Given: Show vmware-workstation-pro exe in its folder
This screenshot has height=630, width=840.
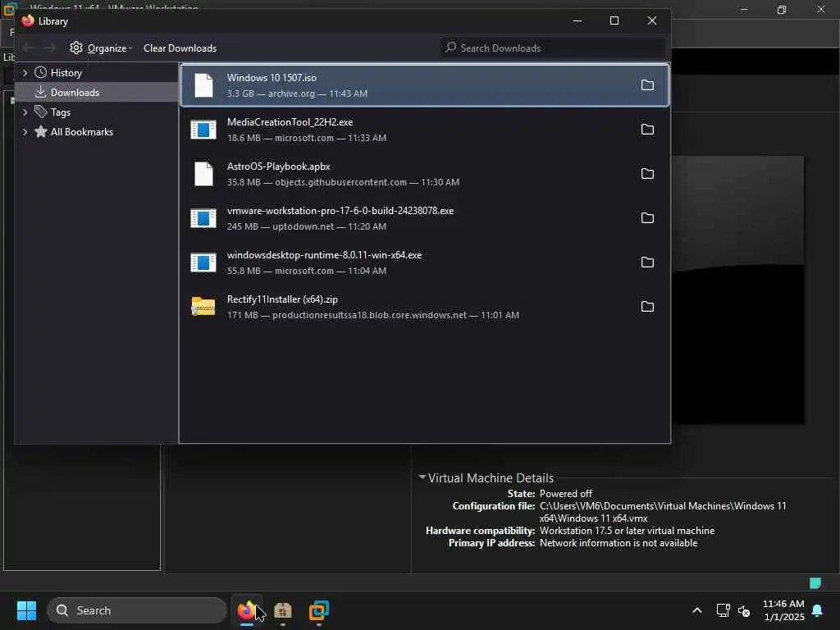Looking at the screenshot, I should click(647, 218).
